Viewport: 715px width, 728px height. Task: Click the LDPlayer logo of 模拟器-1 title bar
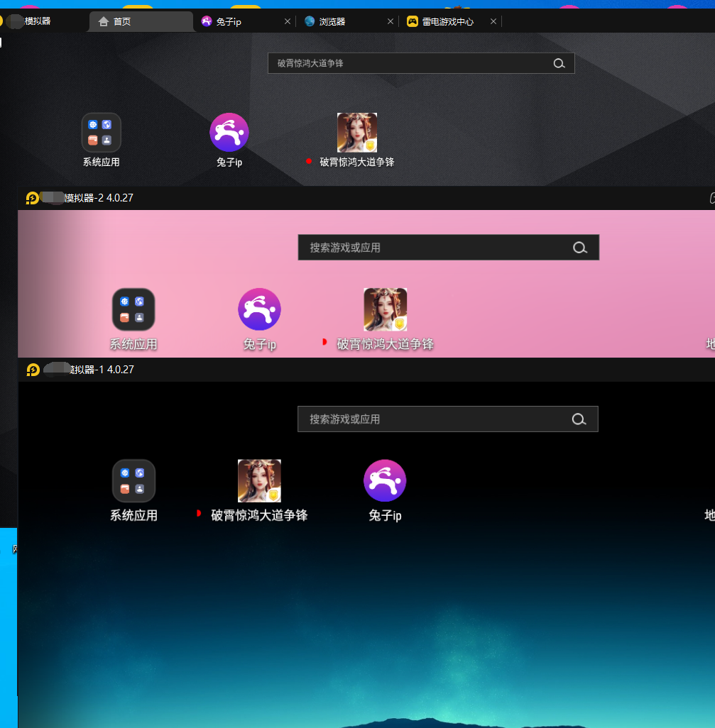[x=33, y=370]
